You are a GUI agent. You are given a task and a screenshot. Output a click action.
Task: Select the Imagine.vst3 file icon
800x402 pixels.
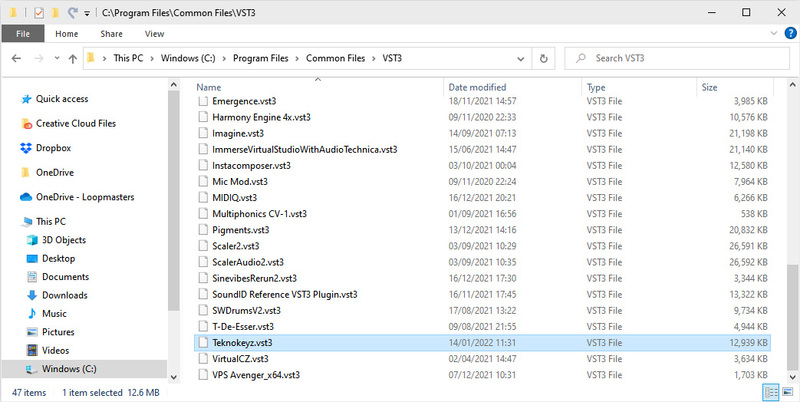204,134
